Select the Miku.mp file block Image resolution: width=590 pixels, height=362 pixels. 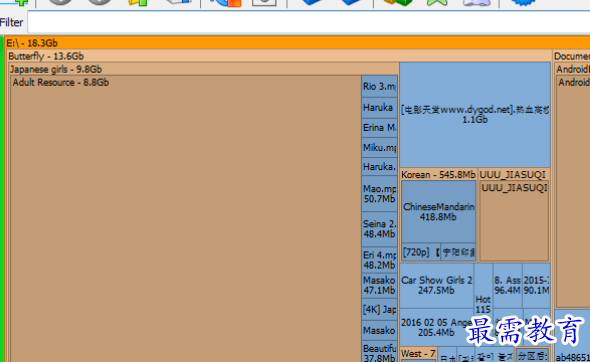tap(379, 148)
